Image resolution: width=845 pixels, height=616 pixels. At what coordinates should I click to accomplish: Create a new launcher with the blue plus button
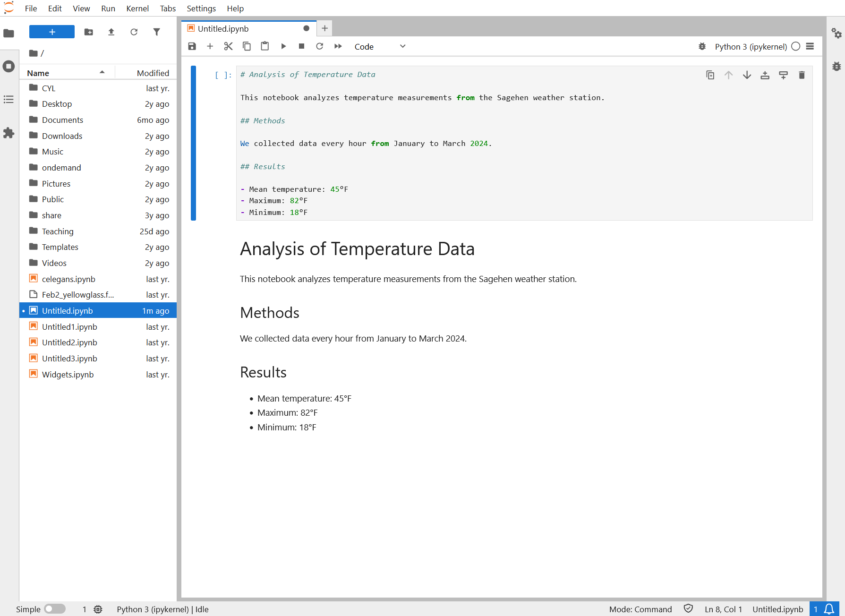tap(52, 32)
